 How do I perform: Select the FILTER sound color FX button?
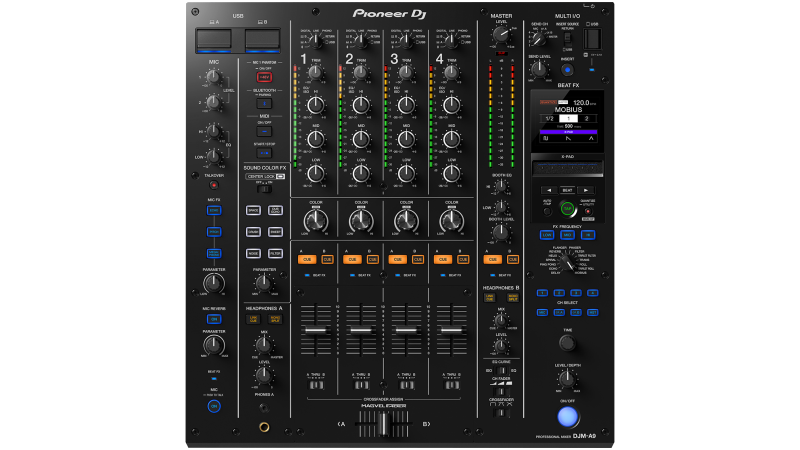274,254
